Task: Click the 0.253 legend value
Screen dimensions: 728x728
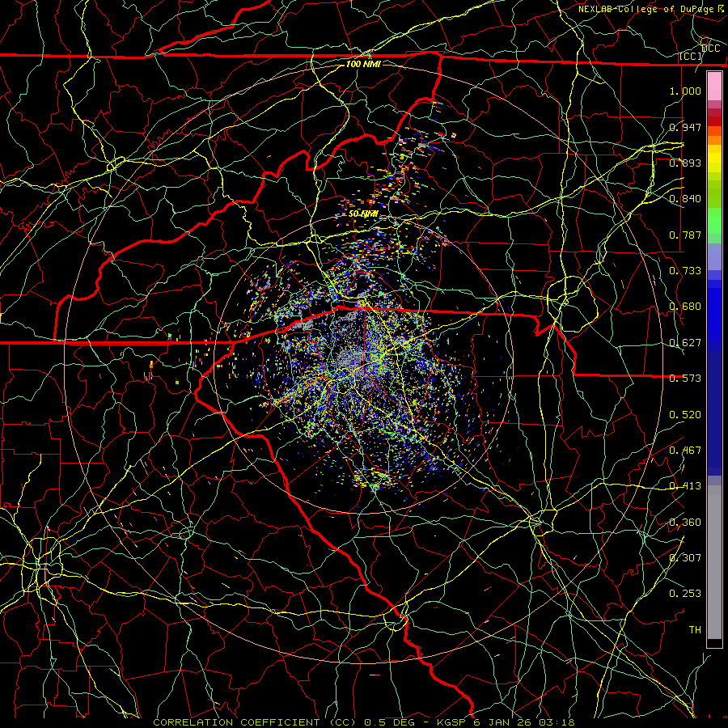Action: coord(685,594)
